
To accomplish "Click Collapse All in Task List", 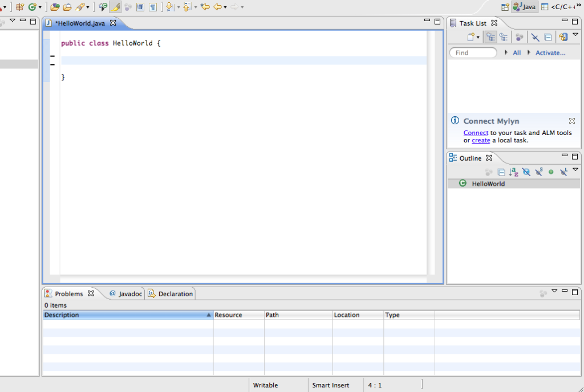I will 548,37.
